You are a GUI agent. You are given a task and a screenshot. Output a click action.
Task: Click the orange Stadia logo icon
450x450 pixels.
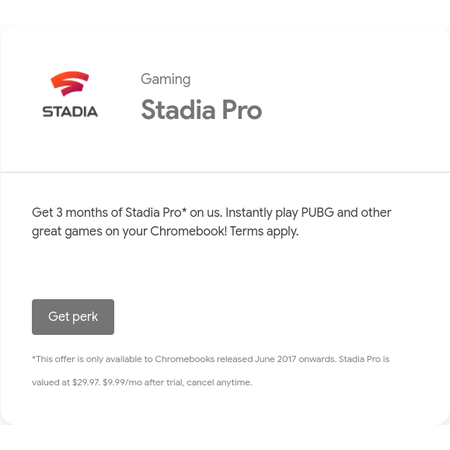point(70,83)
